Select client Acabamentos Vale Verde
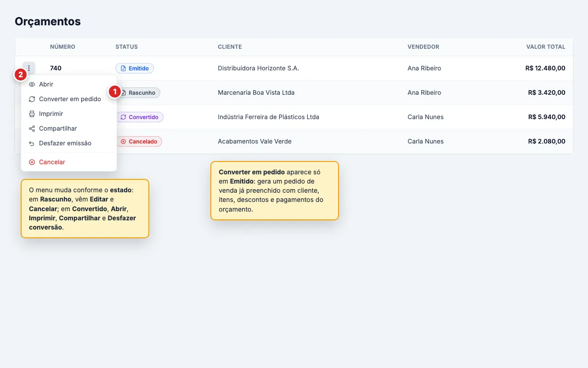The height and width of the screenshot is (368, 588). coord(254,141)
